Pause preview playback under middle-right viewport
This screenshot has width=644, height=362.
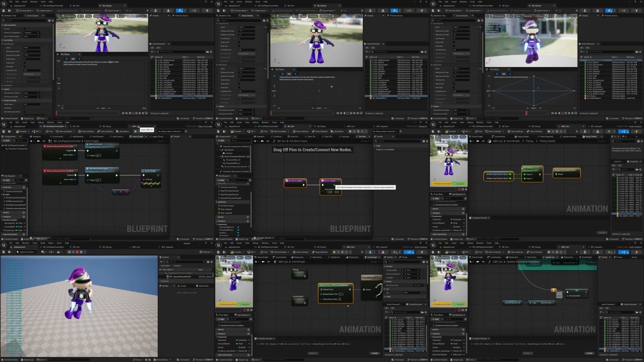(x=462, y=189)
